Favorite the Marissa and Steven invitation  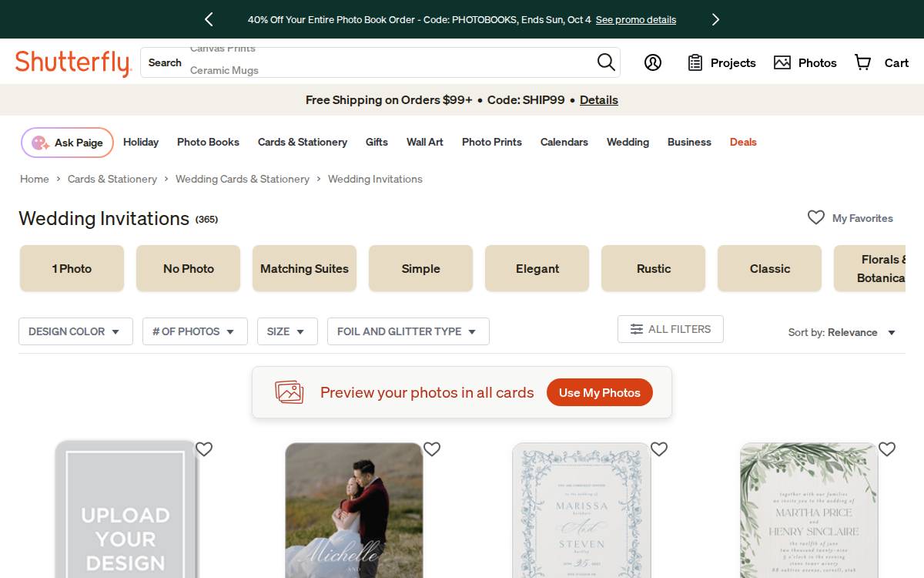659,449
